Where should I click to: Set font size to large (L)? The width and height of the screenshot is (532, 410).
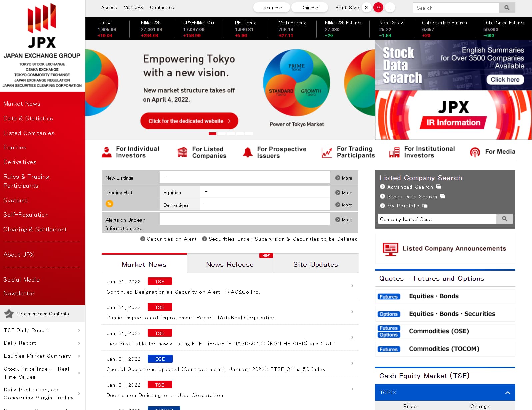(x=390, y=7)
